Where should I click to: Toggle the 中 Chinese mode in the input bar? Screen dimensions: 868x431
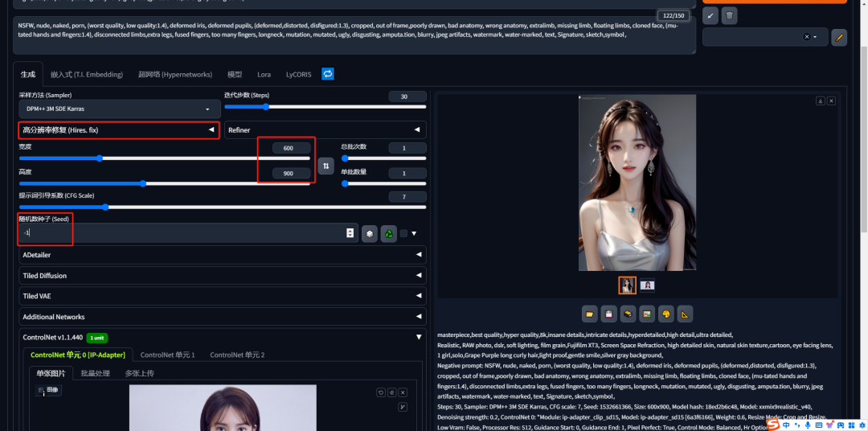[787, 425]
